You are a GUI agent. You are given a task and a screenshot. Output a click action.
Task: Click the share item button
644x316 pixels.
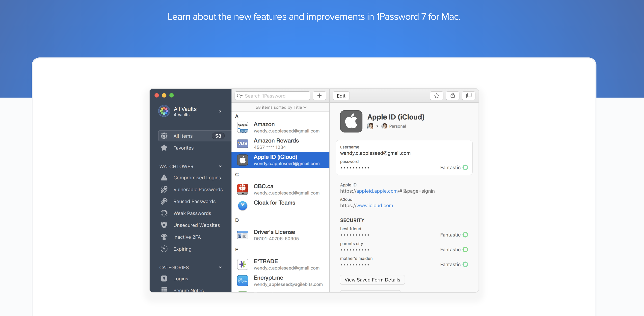coord(453,96)
